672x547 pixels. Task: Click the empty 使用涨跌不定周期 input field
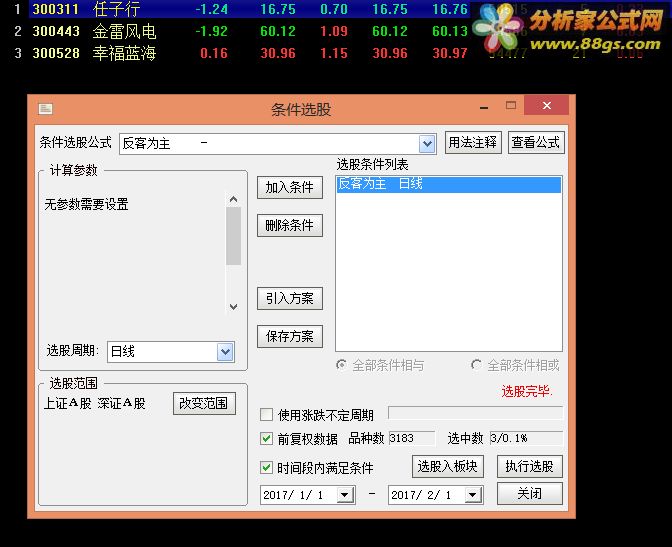pos(475,413)
